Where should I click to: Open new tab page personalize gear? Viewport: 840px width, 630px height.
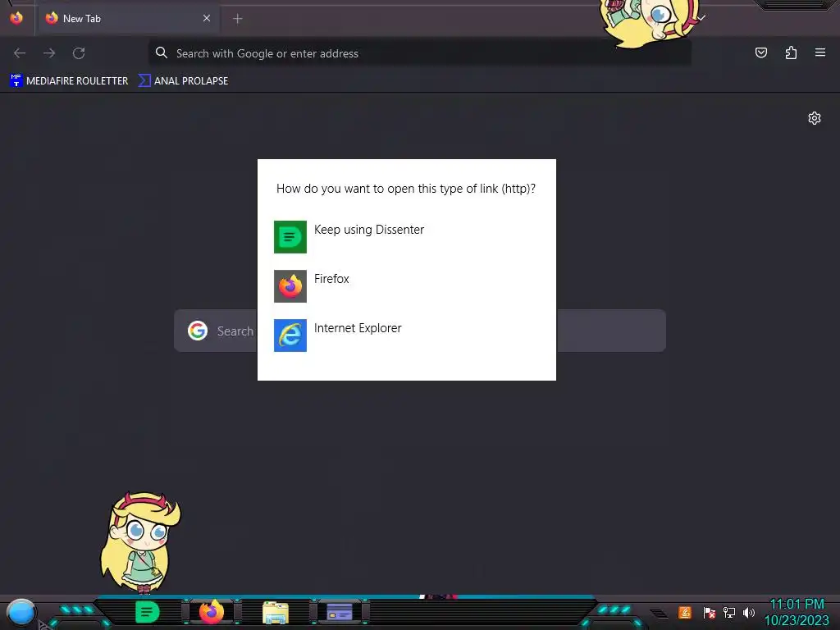coord(815,118)
